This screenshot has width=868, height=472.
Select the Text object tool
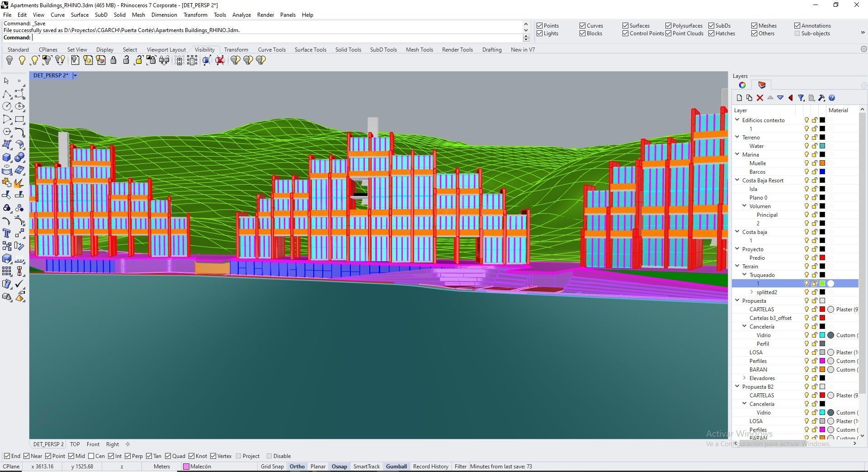[7, 233]
